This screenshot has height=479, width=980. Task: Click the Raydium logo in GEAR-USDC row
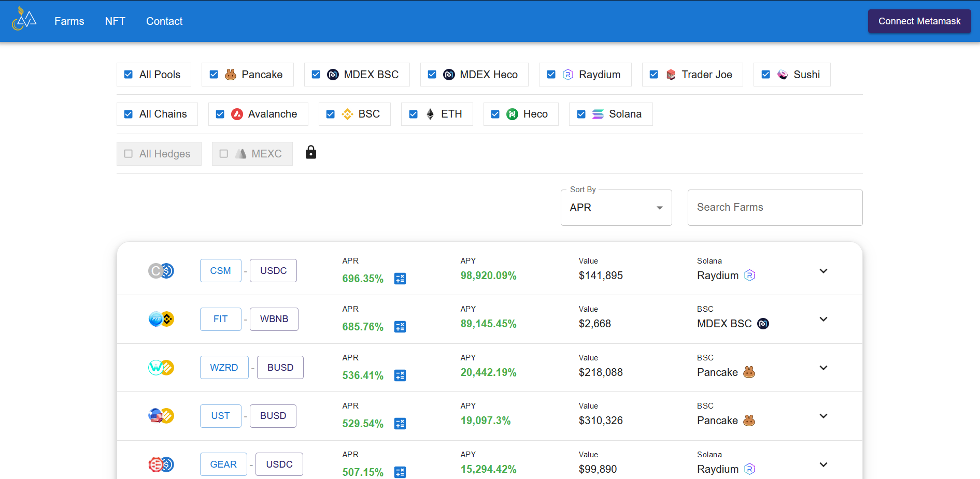tap(750, 469)
